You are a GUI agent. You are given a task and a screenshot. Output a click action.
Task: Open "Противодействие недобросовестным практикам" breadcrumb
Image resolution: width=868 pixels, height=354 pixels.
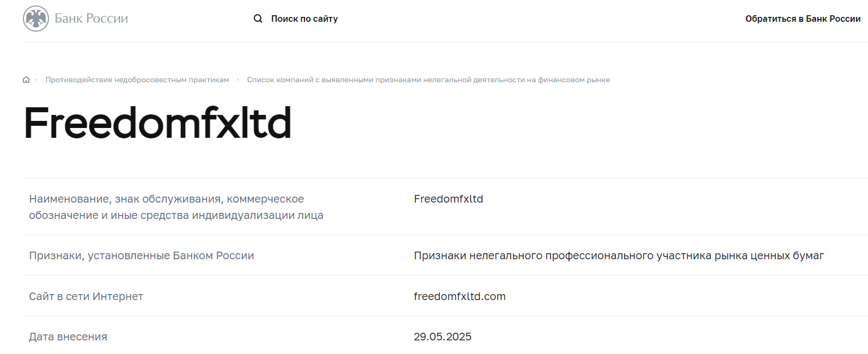137,80
